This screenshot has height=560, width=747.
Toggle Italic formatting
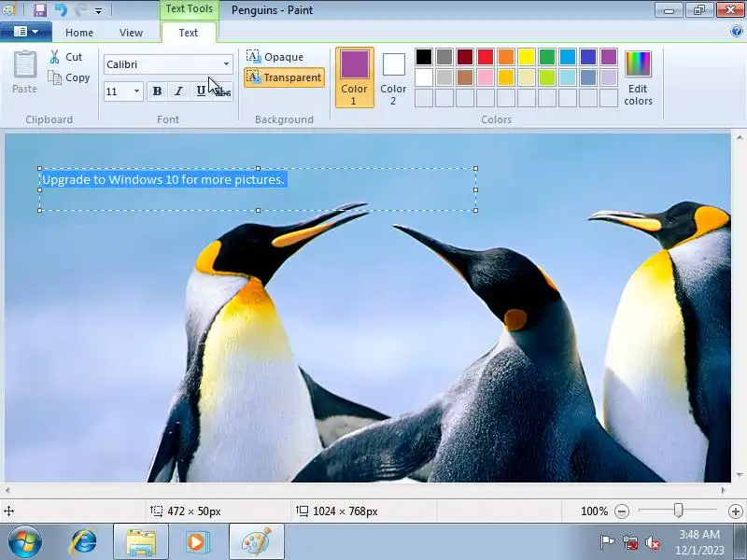pyautogui.click(x=178, y=91)
